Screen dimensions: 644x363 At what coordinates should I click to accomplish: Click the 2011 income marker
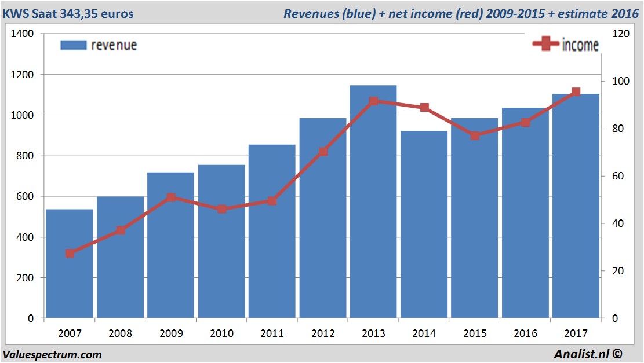(272, 201)
